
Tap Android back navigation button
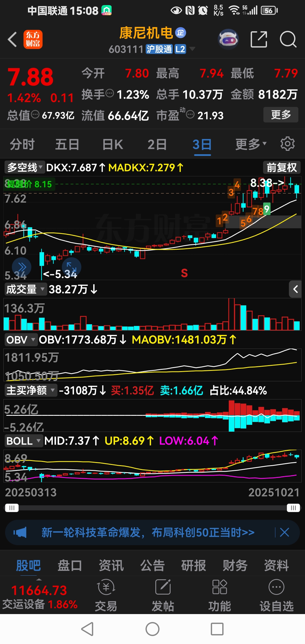tap(87, 629)
